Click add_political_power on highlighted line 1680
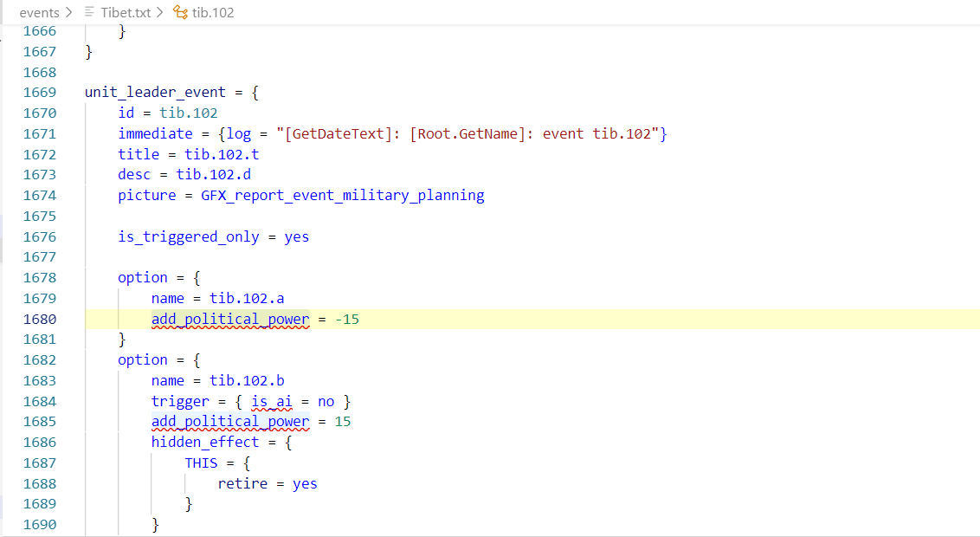Screen dimensions: 980x537 (230, 320)
